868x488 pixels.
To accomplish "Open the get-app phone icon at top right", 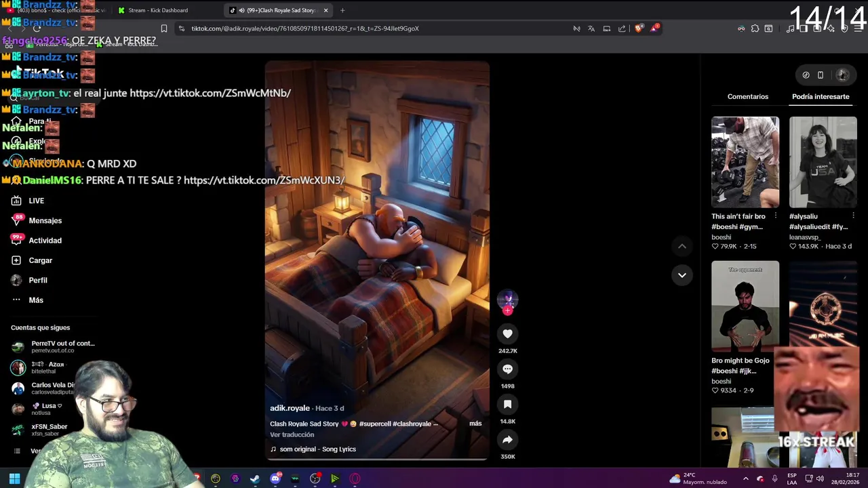I will click(821, 75).
